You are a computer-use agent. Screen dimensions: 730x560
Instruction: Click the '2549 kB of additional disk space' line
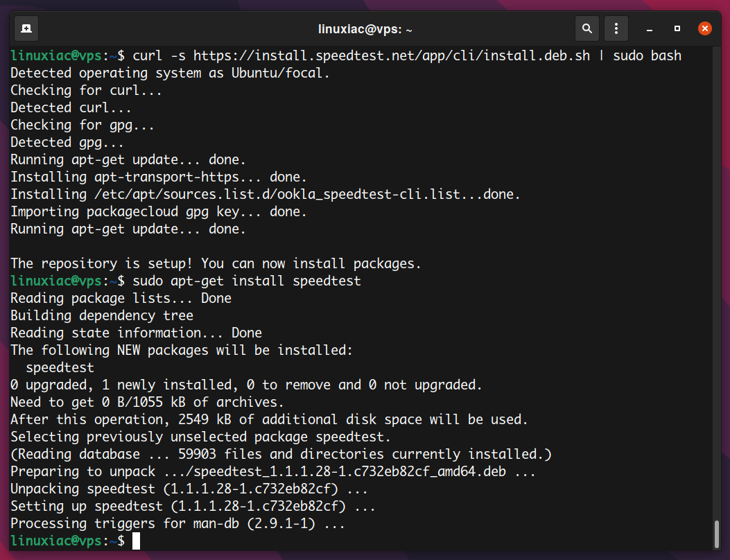click(269, 419)
